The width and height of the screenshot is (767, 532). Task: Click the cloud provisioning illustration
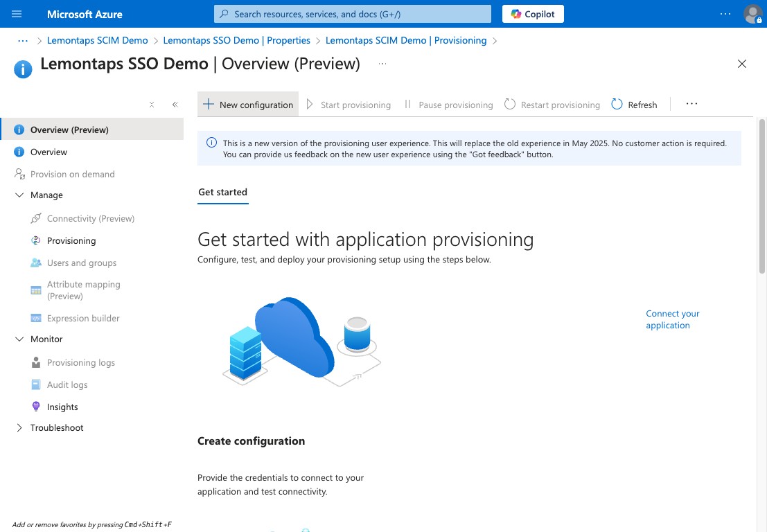(301, 342)
